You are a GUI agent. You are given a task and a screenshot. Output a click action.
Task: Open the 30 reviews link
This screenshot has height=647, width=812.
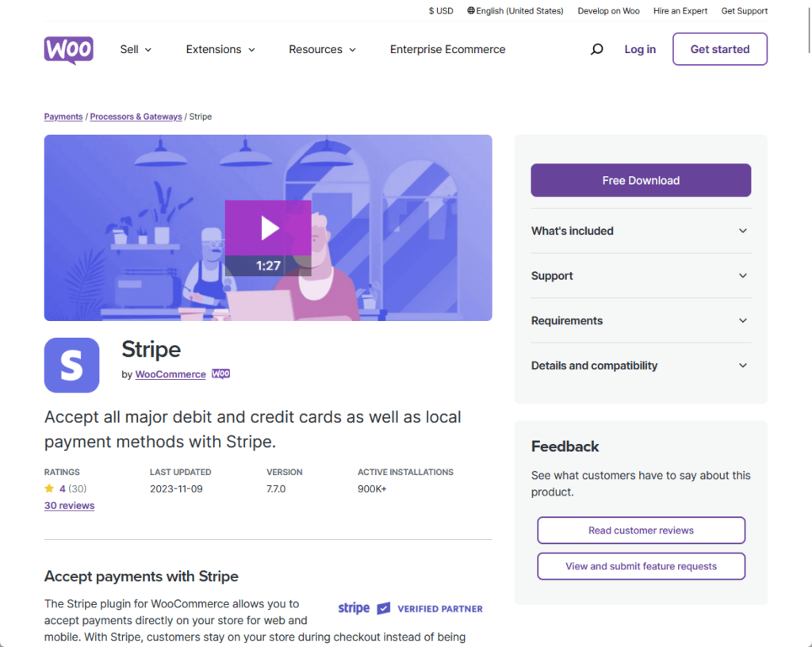(x=70, y=506)
